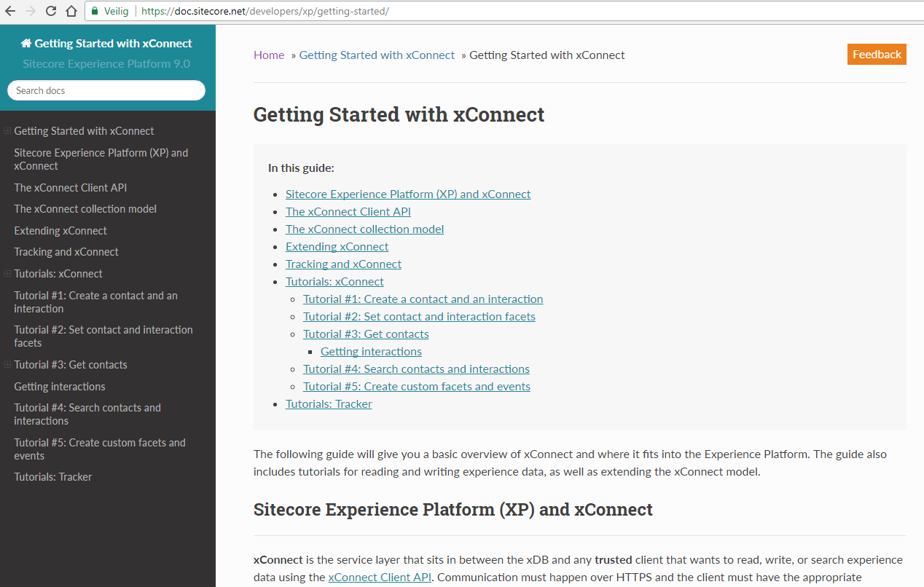Expand Tutorial #3: Get contacts sidebar node
924x587 pixels.
coord(7,365)
